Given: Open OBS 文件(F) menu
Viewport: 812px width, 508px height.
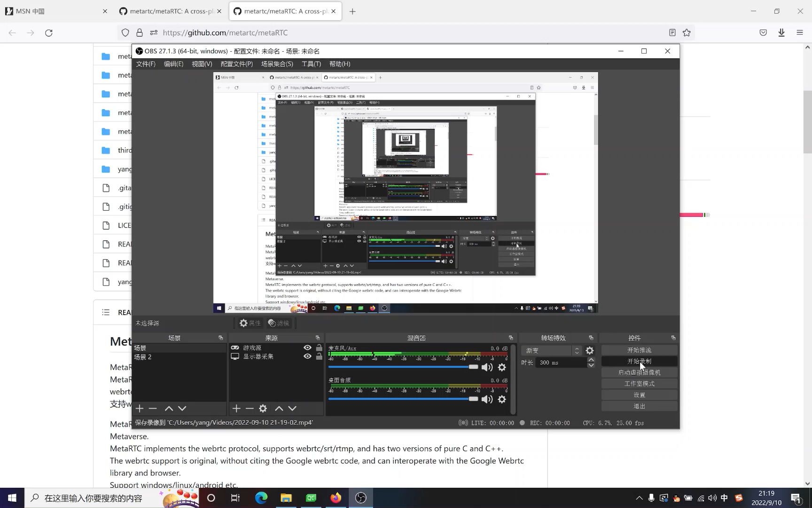Looking at the screenshot, I should (x=146, y=64).
